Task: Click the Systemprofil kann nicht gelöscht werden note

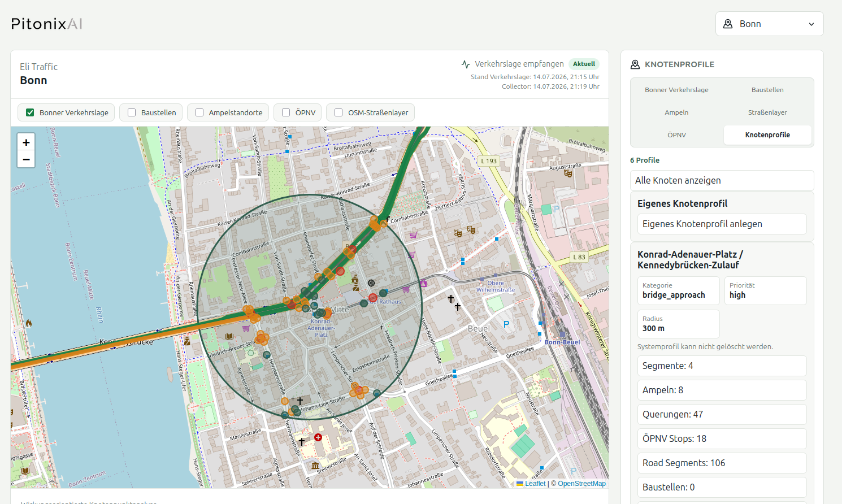Action: 705,347
